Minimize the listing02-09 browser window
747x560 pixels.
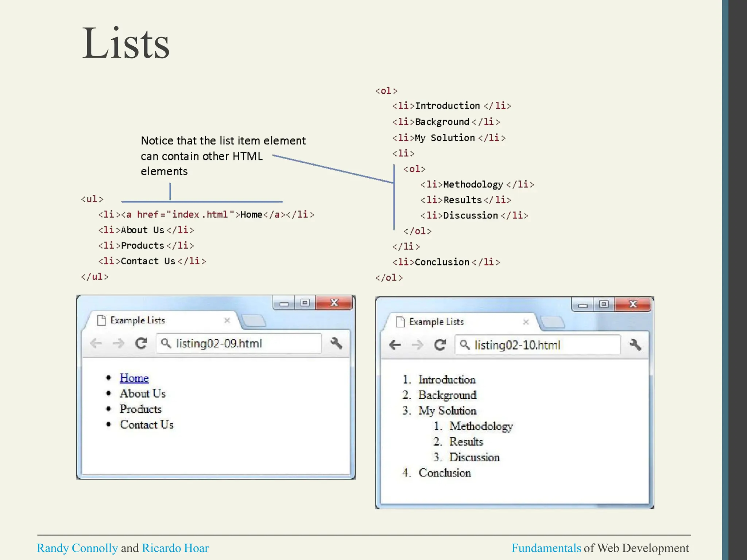coord(284,303)
